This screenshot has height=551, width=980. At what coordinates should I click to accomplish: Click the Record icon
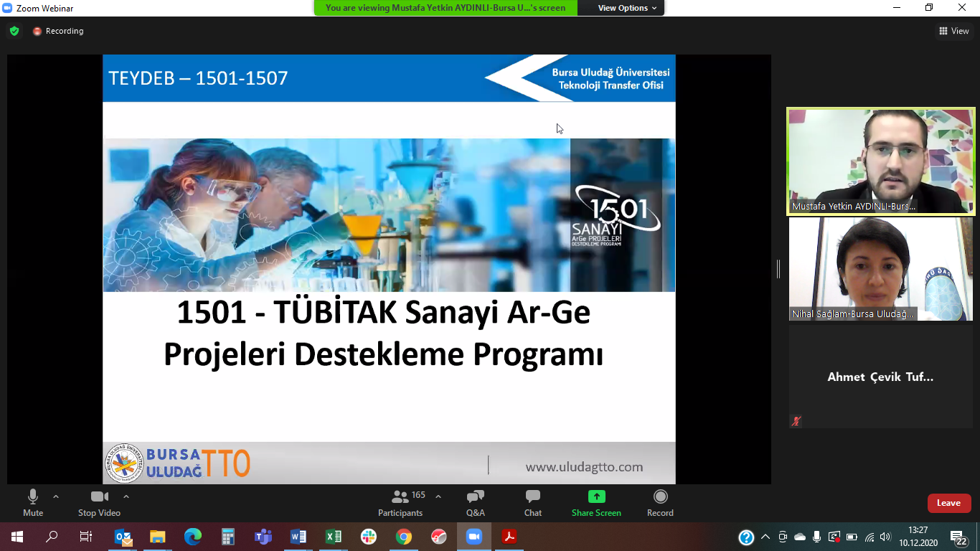[x=661, y=496]
